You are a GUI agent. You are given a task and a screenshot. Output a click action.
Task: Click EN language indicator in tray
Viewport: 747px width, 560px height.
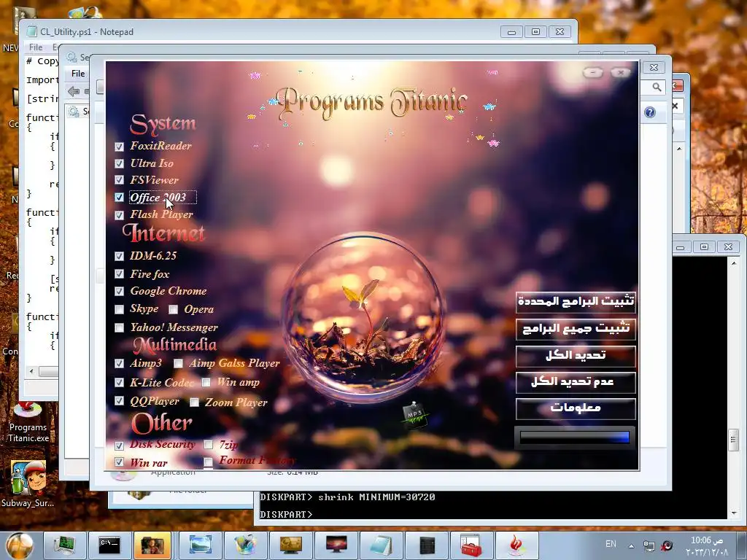point(611,544)
